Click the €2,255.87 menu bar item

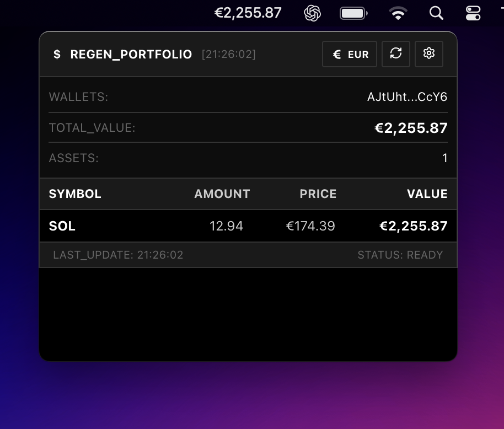(248, 13)
